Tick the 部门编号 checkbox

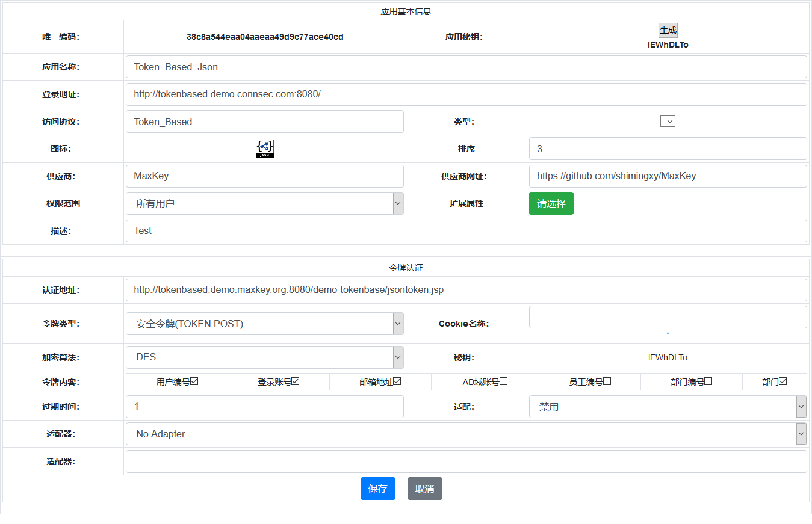point(708,381)
